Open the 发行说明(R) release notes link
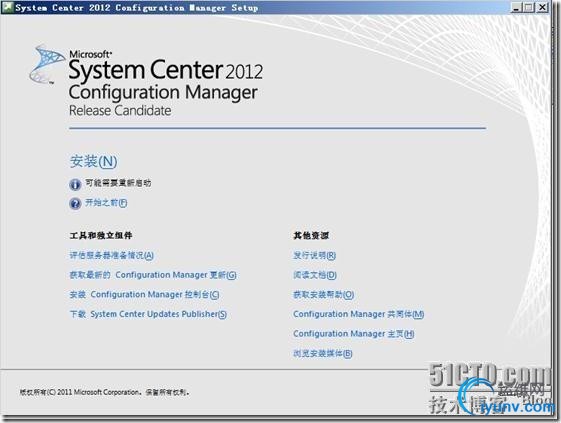The width and height of the screenshot is (561, 423). (x=314, y=255)
